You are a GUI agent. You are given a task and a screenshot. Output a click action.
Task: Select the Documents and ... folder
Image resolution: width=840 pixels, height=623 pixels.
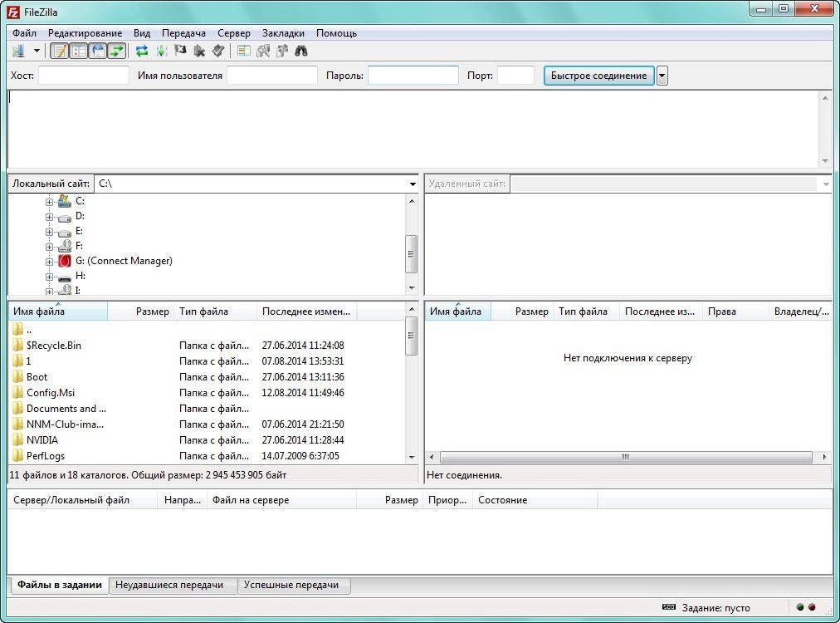coord(66,409)
